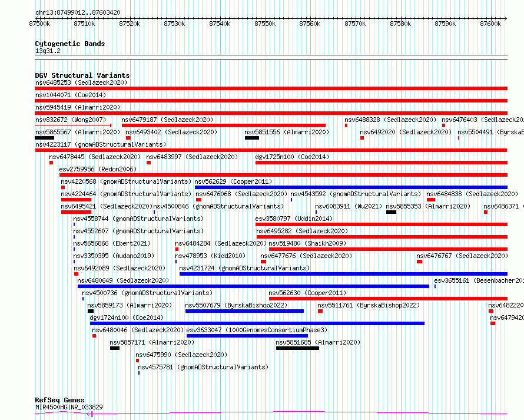
Task: Click the dgv1725n100 (Coe2014) label
Action: coord(292,157)
